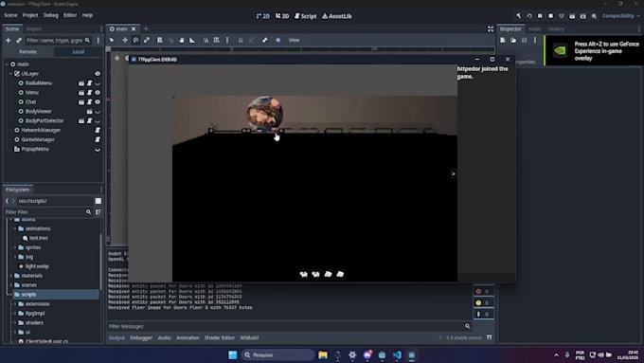The height and width of the screenshot is (363, 644).
Task: Switch to the Script workspace
Action: [306, 16]
